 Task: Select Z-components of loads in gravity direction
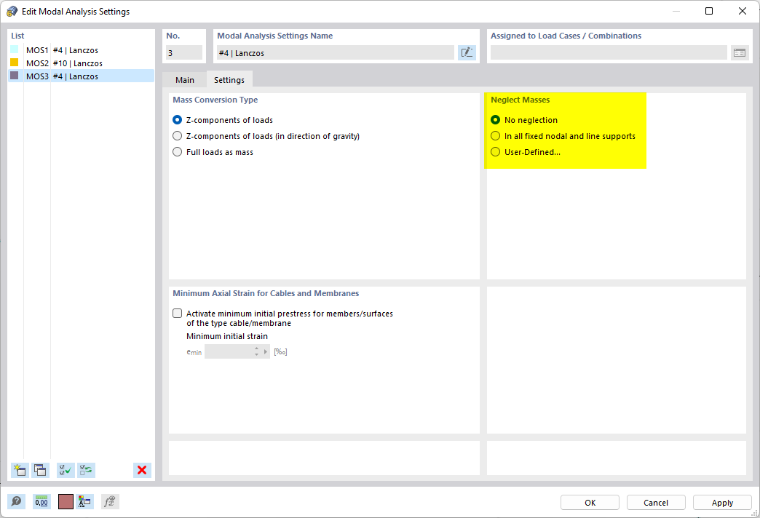pyautogui.click(x=177, y=136)
